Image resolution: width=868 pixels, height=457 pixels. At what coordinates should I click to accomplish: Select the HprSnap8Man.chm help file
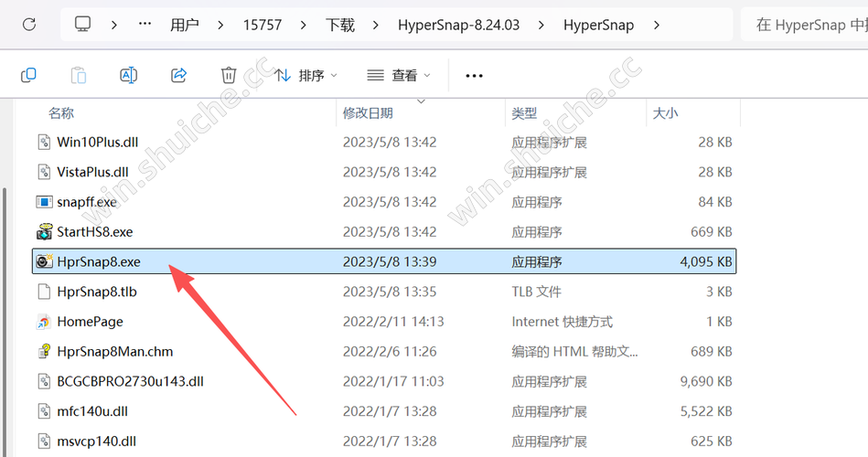tap(114, 352)
